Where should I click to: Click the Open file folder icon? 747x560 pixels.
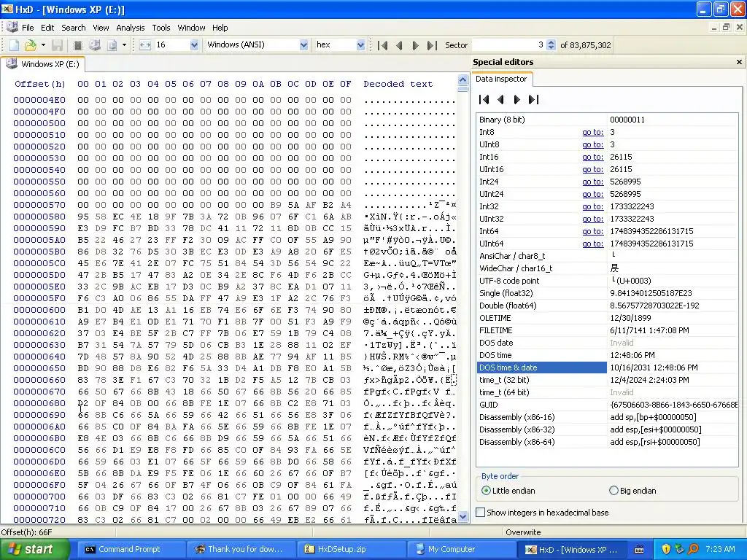[x=31, y=45]
